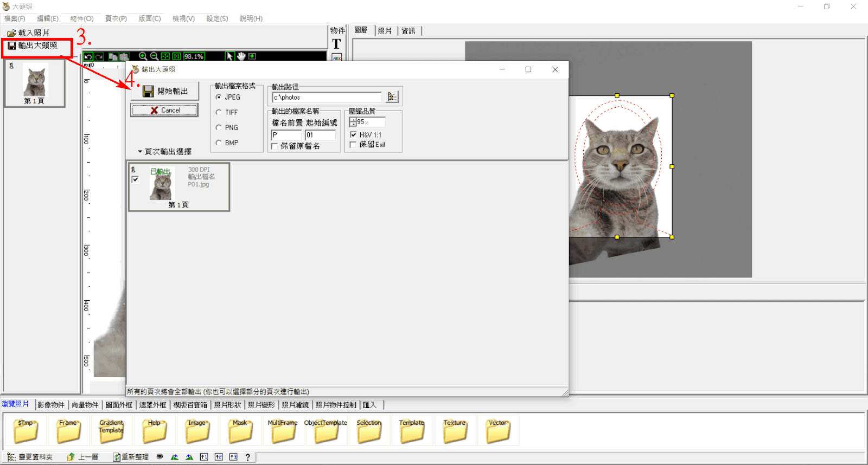Viewport: 868px width, 465px height.
Task: Open 編輯(E) menu
Action: click(x=48, y=18)
